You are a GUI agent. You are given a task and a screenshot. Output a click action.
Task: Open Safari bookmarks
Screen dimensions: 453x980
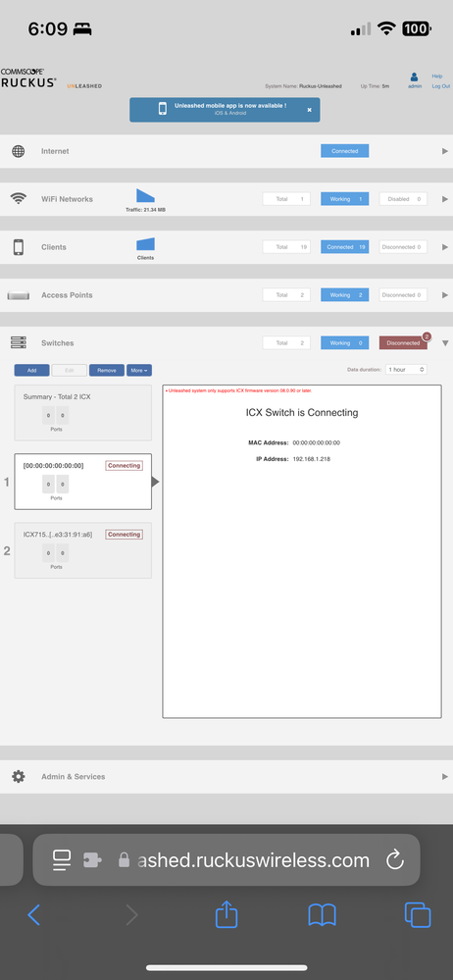[x=323, y=915]
